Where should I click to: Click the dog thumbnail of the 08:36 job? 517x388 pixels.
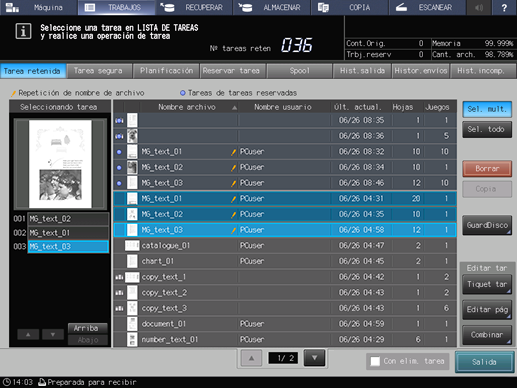(132, 136)
